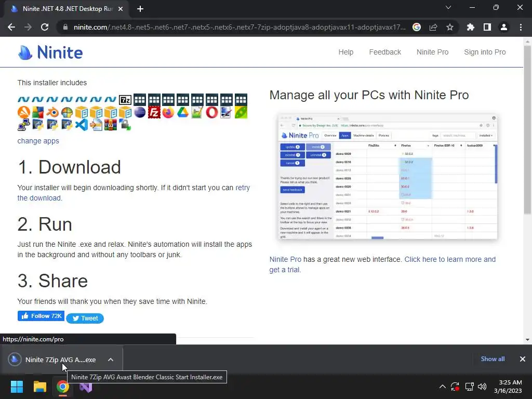Click the WinMerge icon

click(96, 125)
